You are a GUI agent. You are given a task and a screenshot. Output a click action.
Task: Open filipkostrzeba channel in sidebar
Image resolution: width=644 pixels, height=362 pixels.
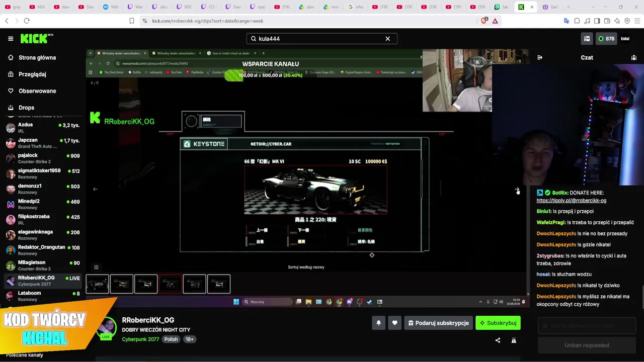(43, 220)
